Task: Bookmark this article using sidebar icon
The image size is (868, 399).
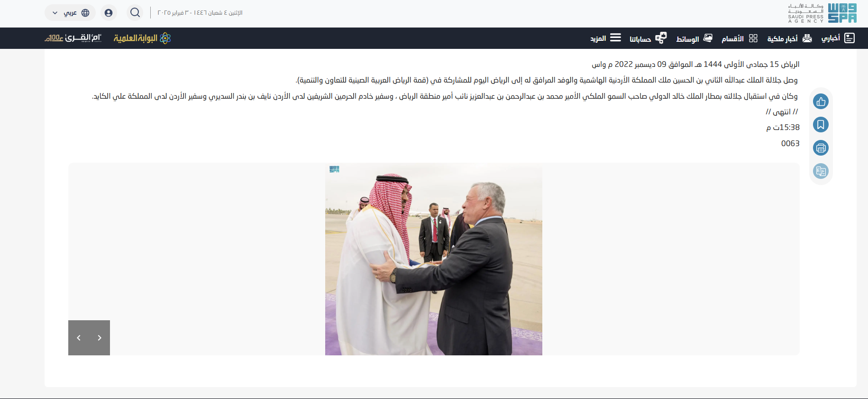Action: [821, 125]
